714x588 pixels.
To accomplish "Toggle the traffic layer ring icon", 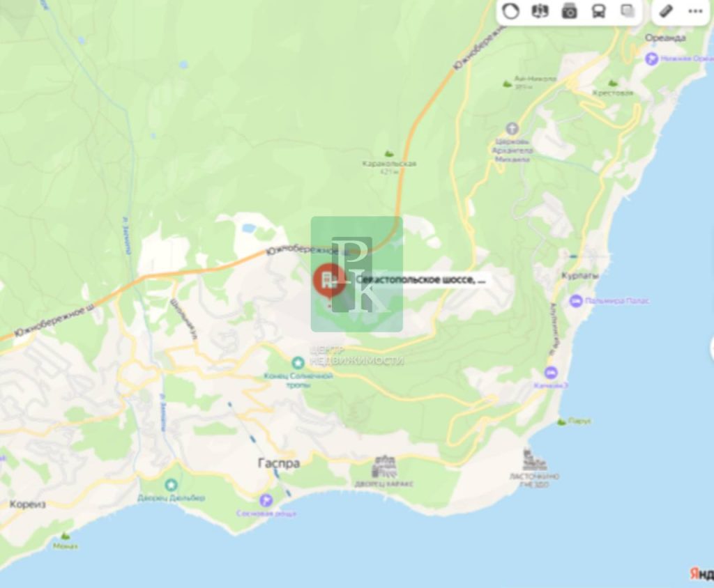I will 510,11.
